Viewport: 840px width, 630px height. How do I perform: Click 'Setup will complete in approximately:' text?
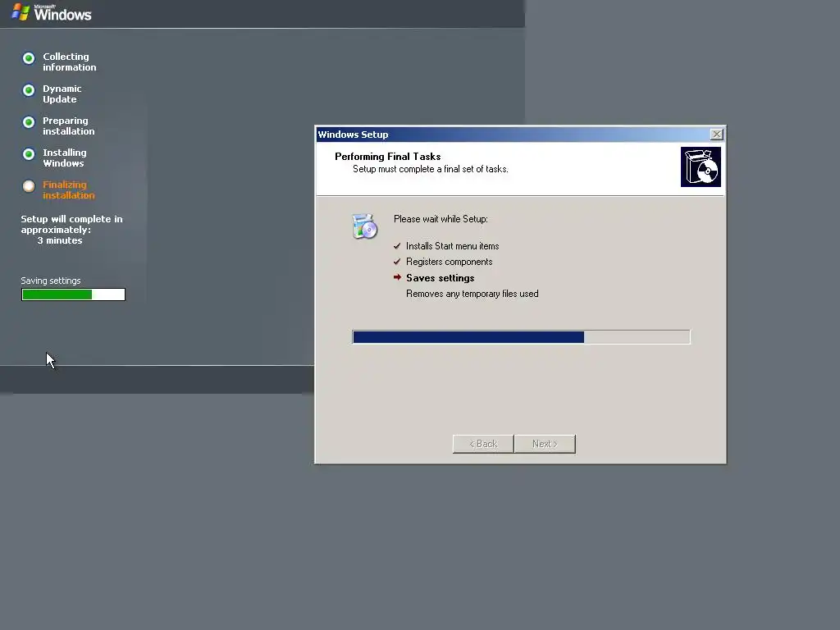pos(72,225)
